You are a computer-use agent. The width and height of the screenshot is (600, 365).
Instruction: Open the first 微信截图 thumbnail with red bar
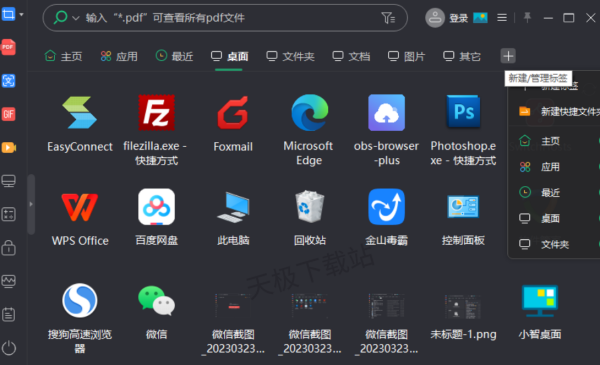click(233, 305)
